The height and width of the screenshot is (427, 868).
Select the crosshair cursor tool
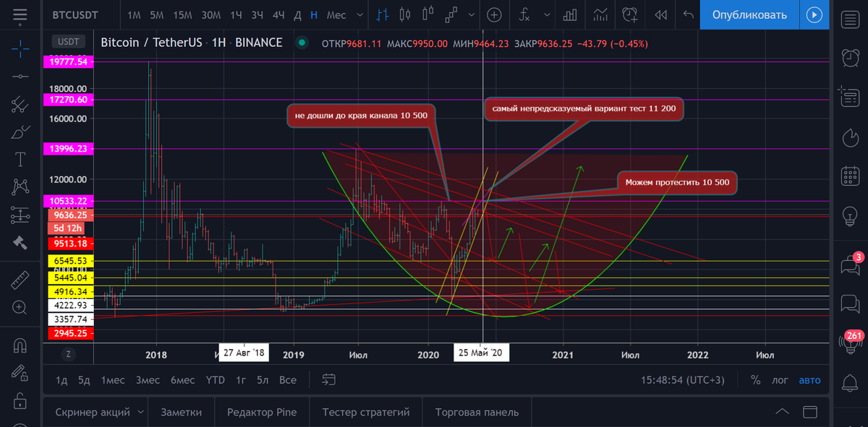(x=20, y=48)
